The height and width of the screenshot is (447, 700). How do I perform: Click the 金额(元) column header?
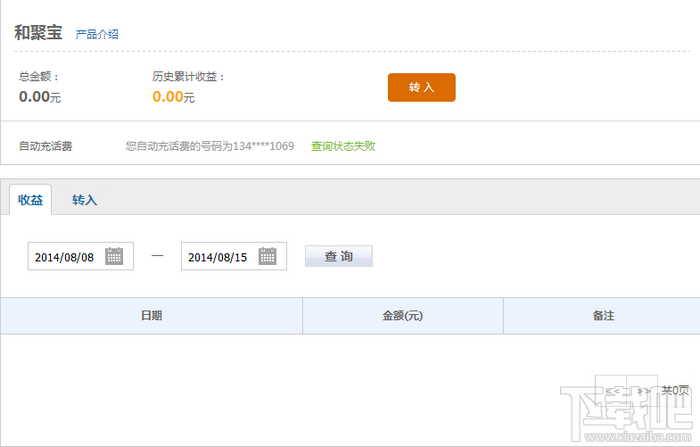click(403, 316)
